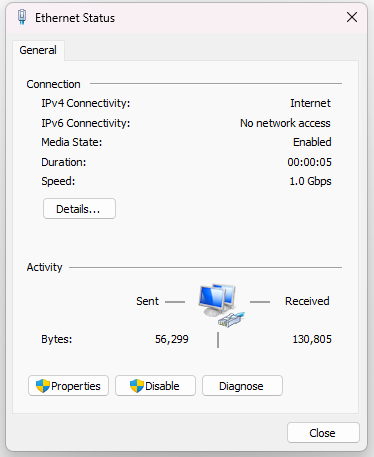374x457 pixels.
Task: Click the Received bytes value 130,805
Action: tap(312, 339)
